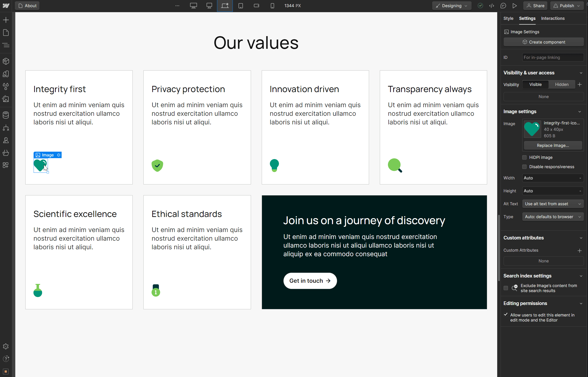Open site settings gear in left sidebar
Viewport: 588px width, 377px height.
pyautogui.click(x=6, y=346)
